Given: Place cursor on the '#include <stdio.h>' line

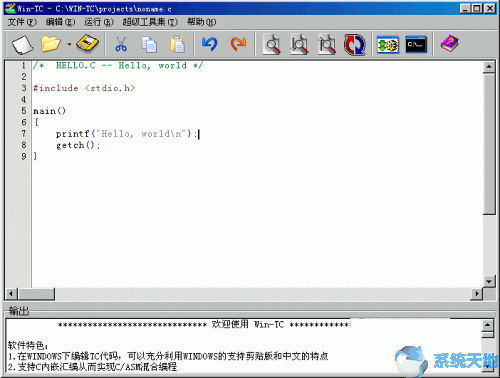Looking at the screenshot, I should click(x=84, y=88).
